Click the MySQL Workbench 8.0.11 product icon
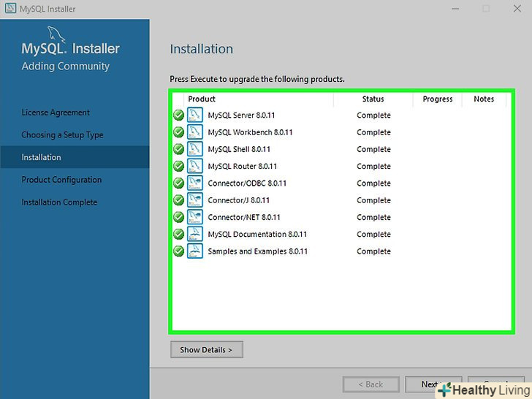The image size is (532, 399). pyautogui.click(x=195, y=132)
